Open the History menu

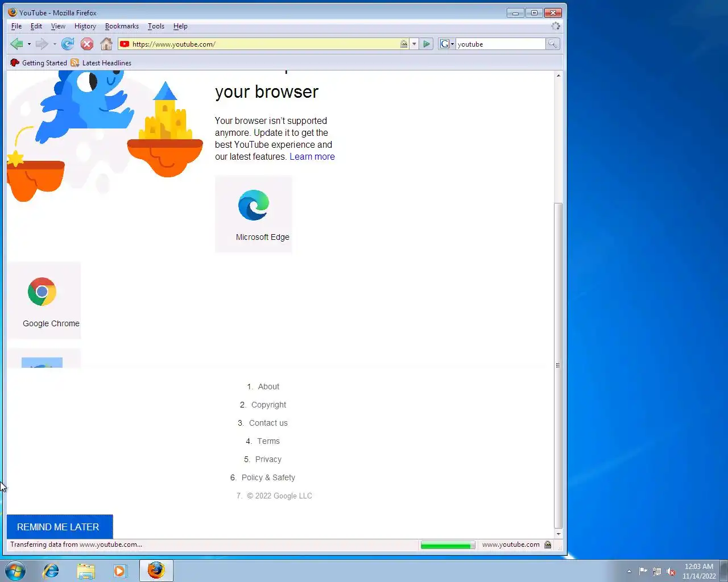point(85,26)
